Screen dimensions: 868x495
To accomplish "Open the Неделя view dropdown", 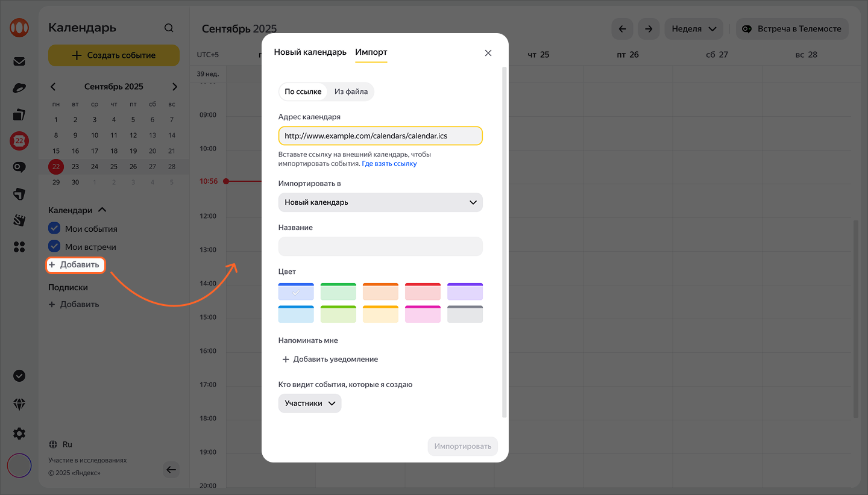I will coord(693,29).
